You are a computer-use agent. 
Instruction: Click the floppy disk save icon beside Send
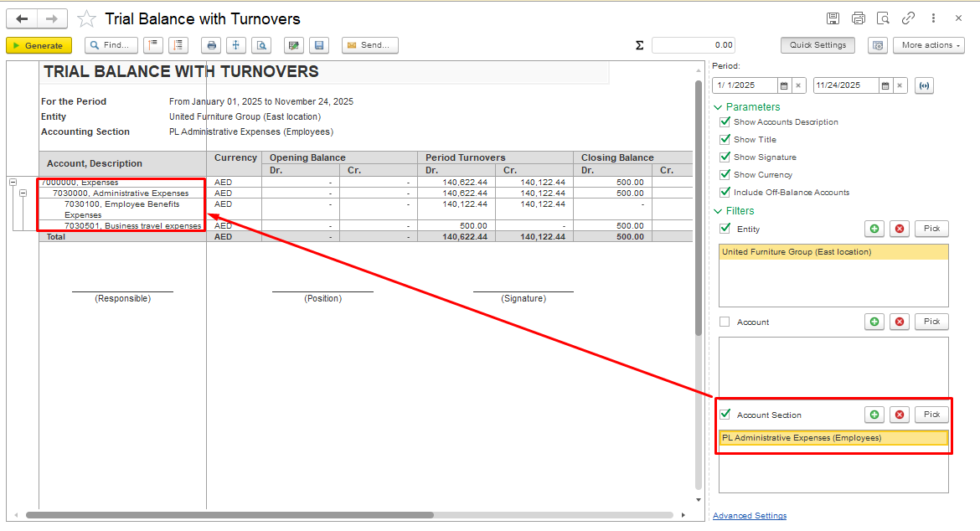[x=318, y=45]
